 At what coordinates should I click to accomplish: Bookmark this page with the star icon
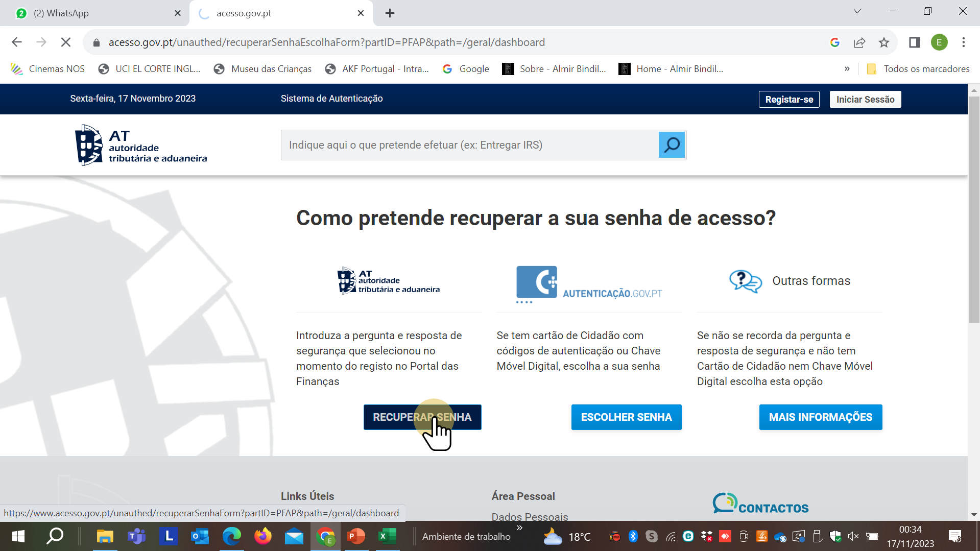click(884, 42)
